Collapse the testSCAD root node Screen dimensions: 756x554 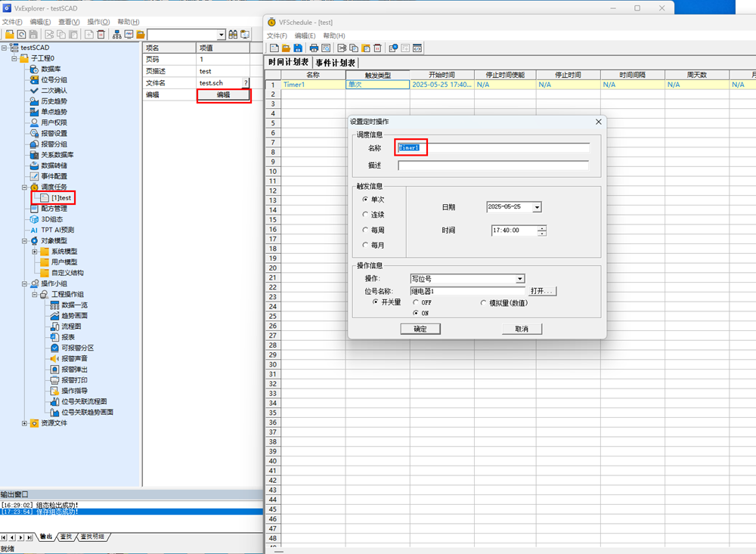tap(4, 48)
